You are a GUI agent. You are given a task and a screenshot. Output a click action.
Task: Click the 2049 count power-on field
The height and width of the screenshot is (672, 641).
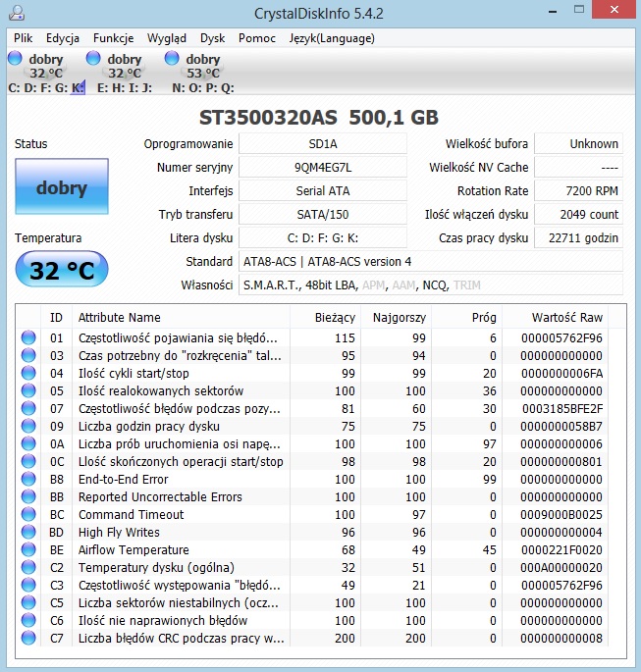click(x=578, y=214)
